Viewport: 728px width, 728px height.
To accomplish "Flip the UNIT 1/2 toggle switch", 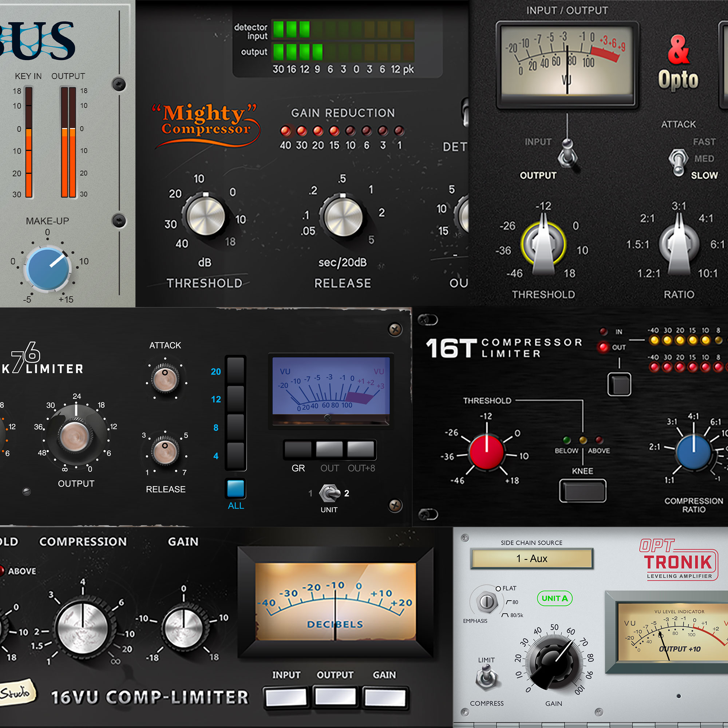I will 329,493.
